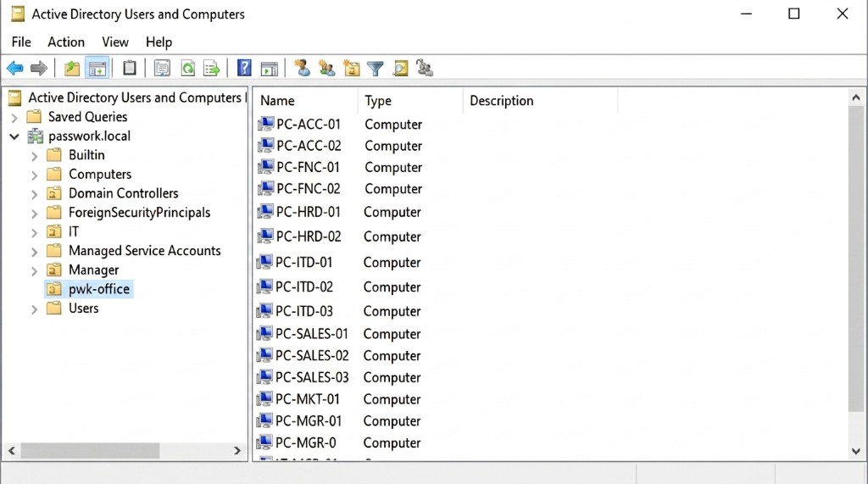
Task: Expand the Users container
Action: click(34, 309)
